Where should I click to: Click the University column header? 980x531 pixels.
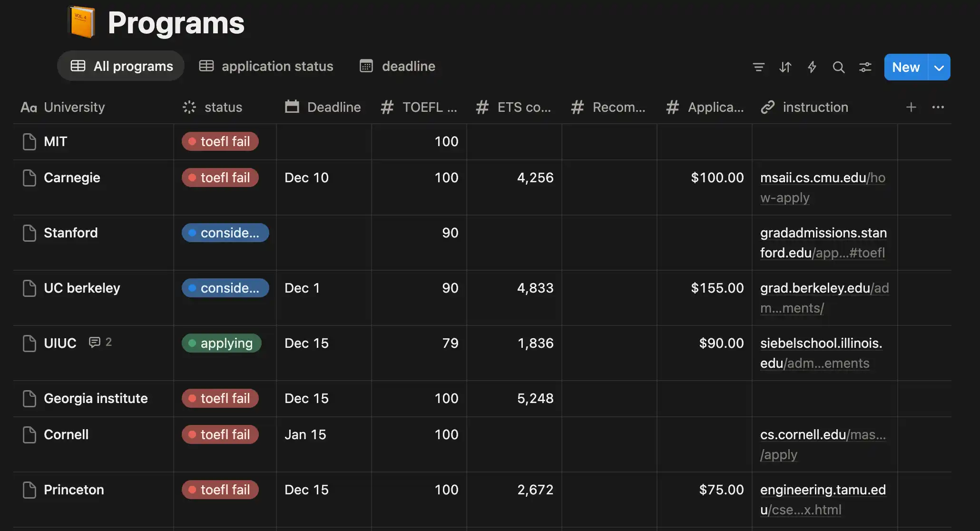point(74,107)
